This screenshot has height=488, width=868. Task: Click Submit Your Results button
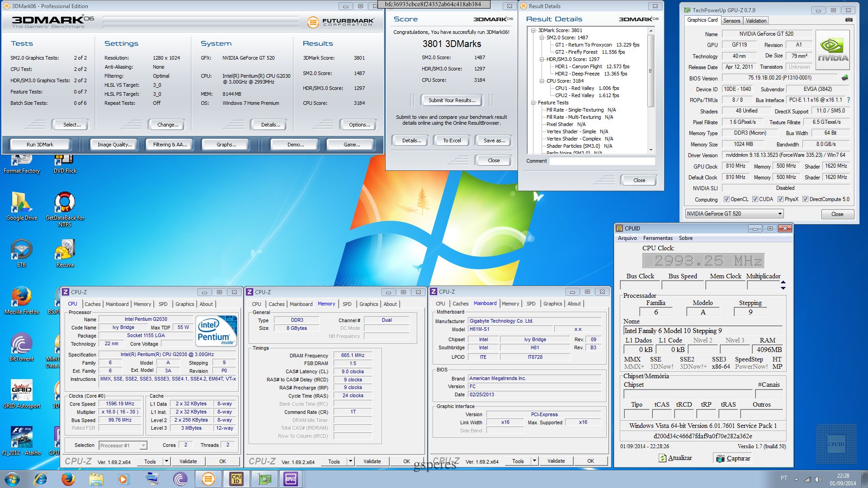(452, 100)
